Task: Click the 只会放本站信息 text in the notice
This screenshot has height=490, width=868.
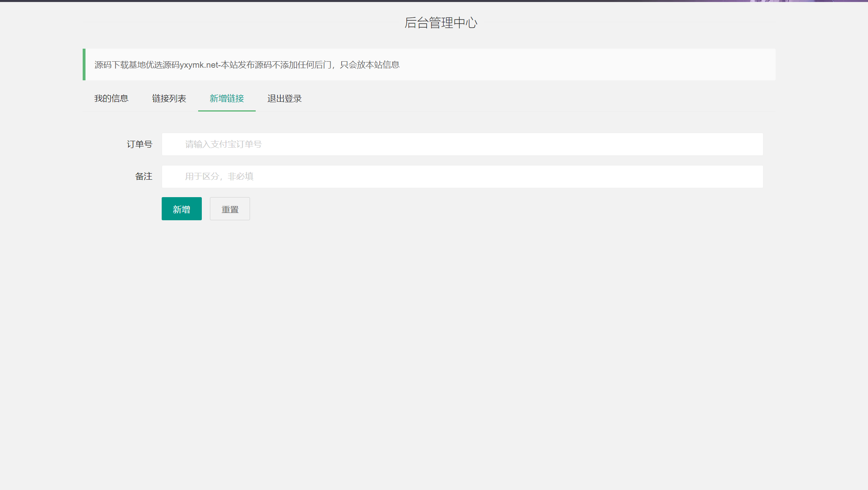Action: [370, 65]
